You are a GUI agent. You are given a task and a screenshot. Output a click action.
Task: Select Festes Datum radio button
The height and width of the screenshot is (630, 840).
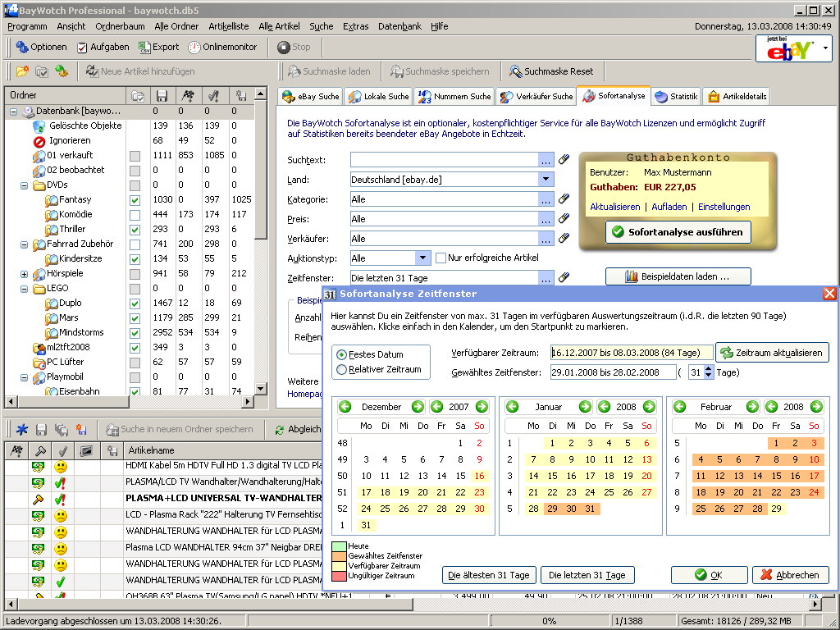[341, 354]
